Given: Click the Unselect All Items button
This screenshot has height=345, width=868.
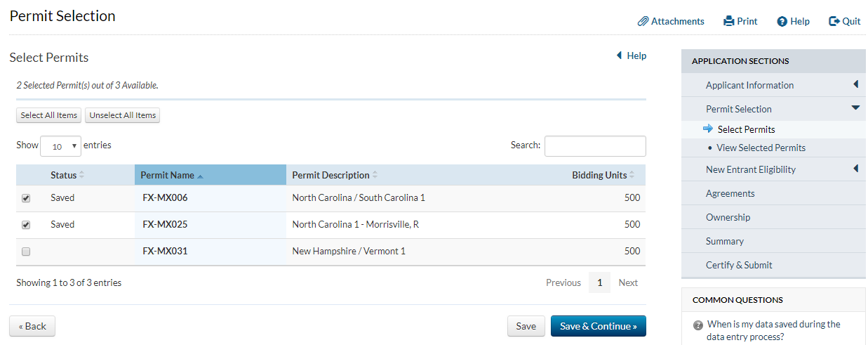Looking at the screenshot, I should (x=123, y=115).
